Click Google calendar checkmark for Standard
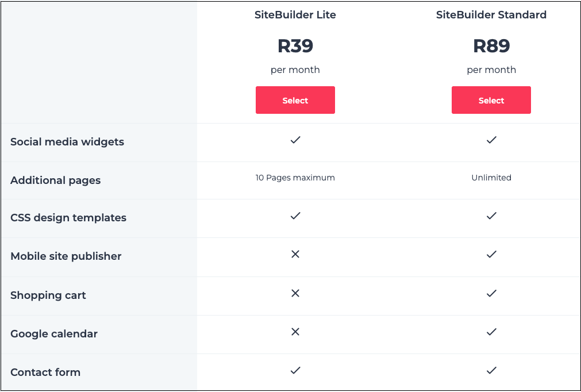The image size is (581, 392). (491, 332)
